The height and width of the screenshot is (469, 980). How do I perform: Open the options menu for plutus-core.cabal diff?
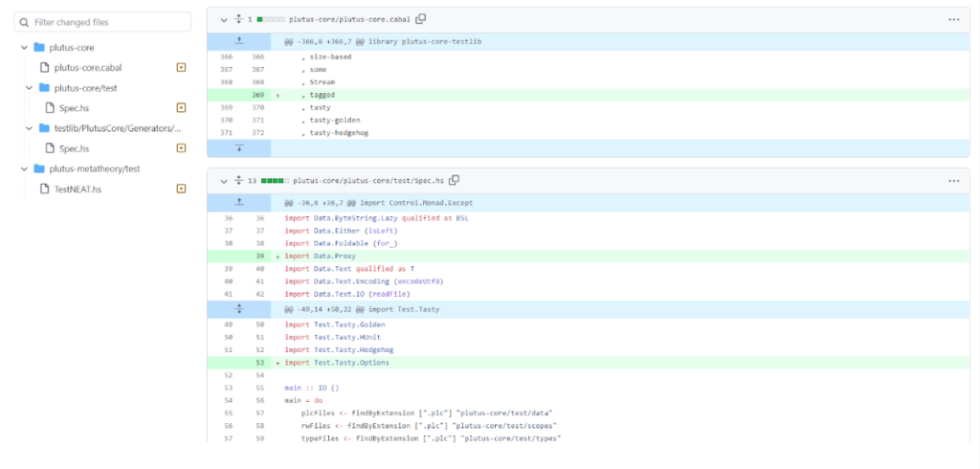953,19
